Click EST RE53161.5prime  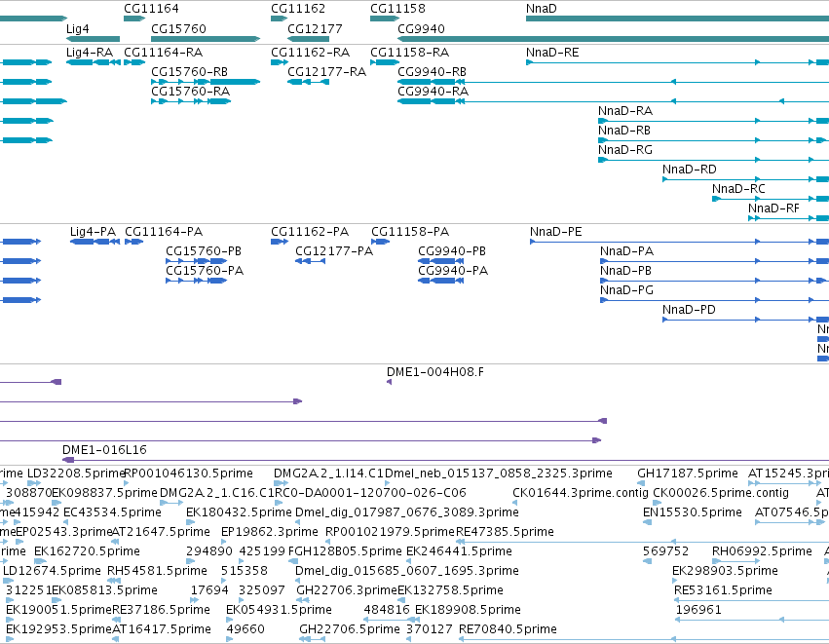click(x=723, y=590)
